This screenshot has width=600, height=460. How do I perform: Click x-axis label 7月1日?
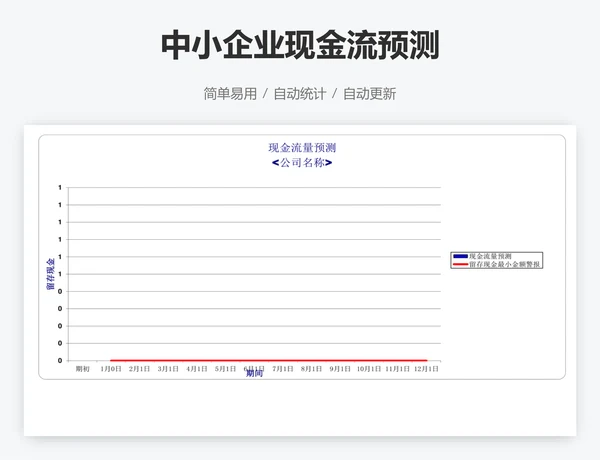[283, 369]
